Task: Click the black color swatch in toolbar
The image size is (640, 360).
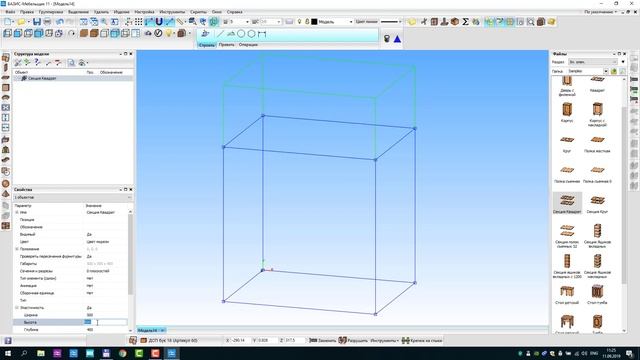Action: coord(314,22)
